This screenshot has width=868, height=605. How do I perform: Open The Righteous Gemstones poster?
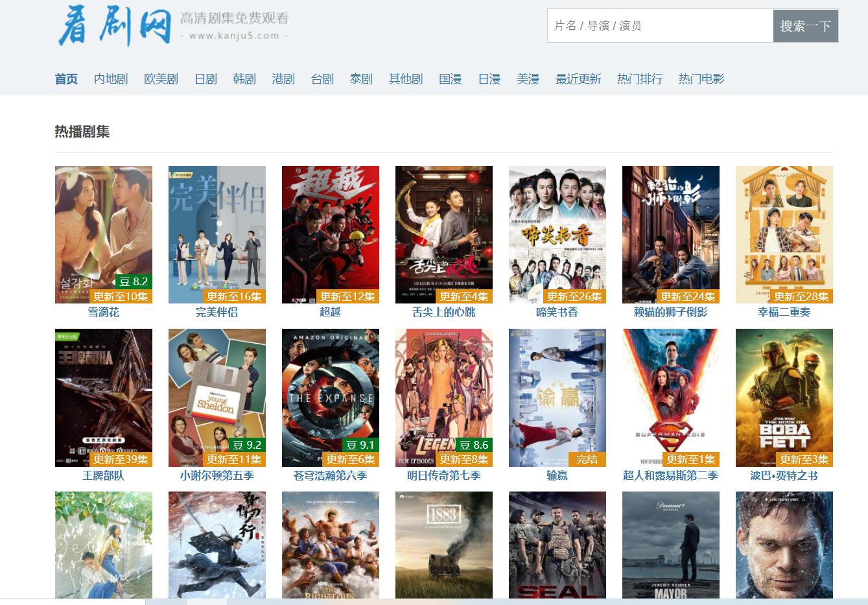pos(331,545)
